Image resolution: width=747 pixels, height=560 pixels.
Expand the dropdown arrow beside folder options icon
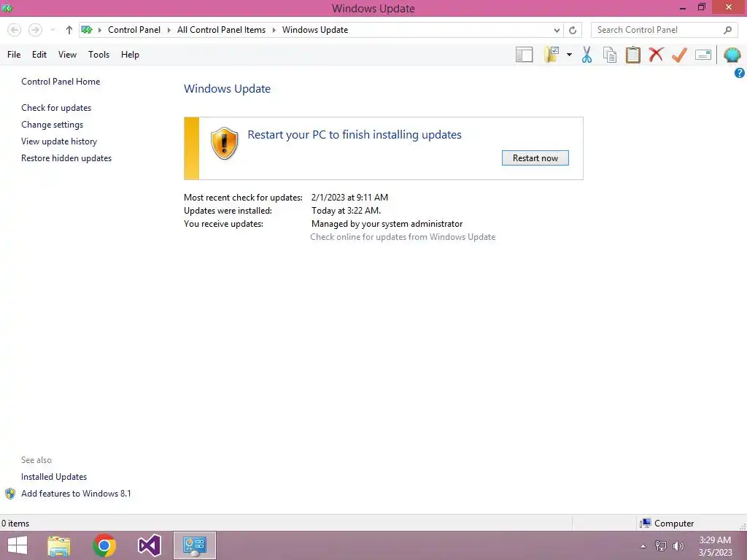click(569, 55)
